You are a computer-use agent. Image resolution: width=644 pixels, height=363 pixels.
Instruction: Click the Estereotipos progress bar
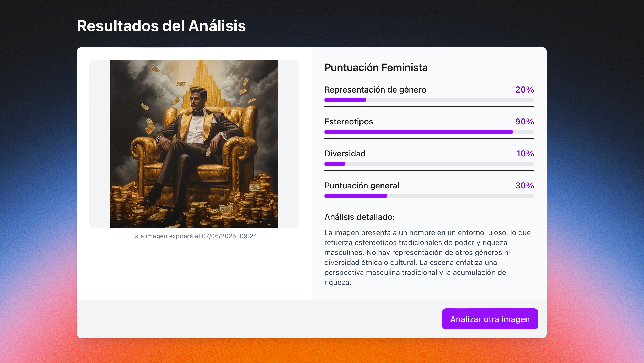tap(429, 132)
